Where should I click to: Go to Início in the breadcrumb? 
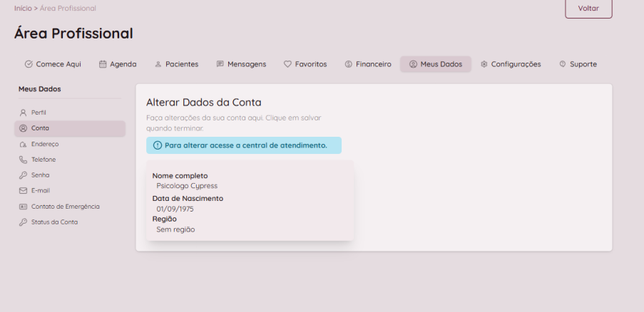tap(23, 9)
